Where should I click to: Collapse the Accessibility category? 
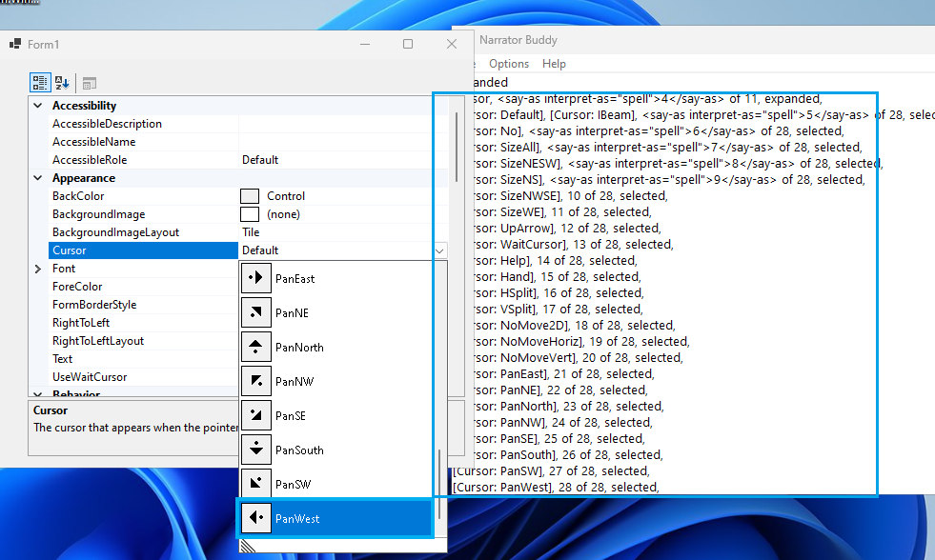point(37,105)
